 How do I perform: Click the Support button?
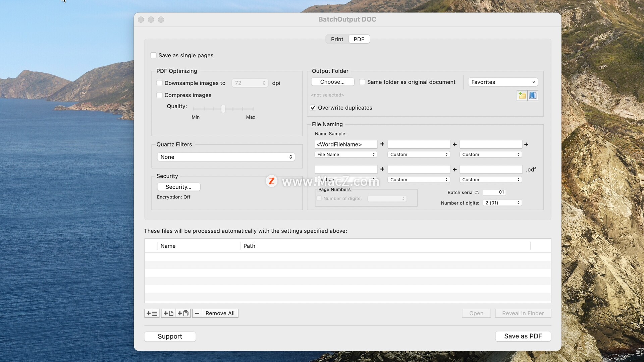pos(170,337)
